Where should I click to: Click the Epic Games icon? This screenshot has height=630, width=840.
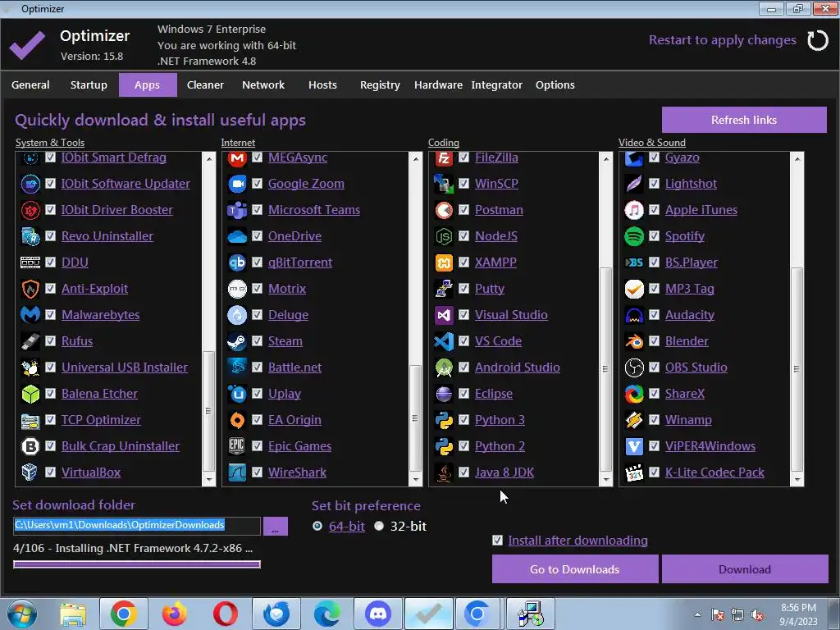pos(237,445)
